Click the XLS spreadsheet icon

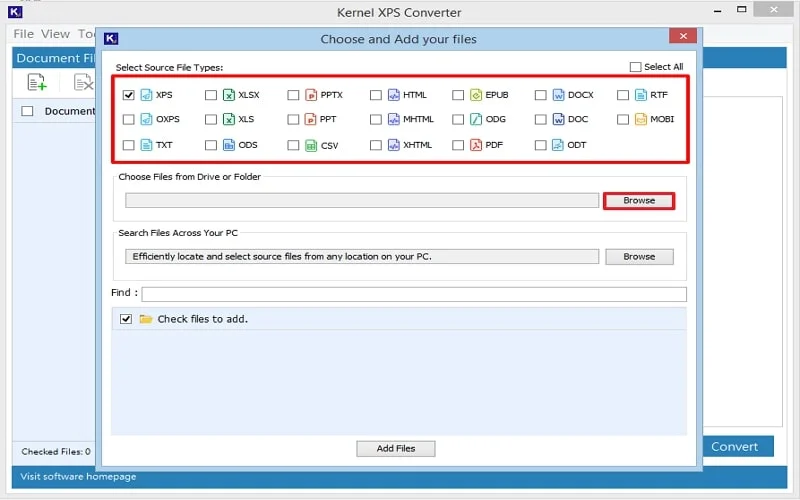(229, 119)
